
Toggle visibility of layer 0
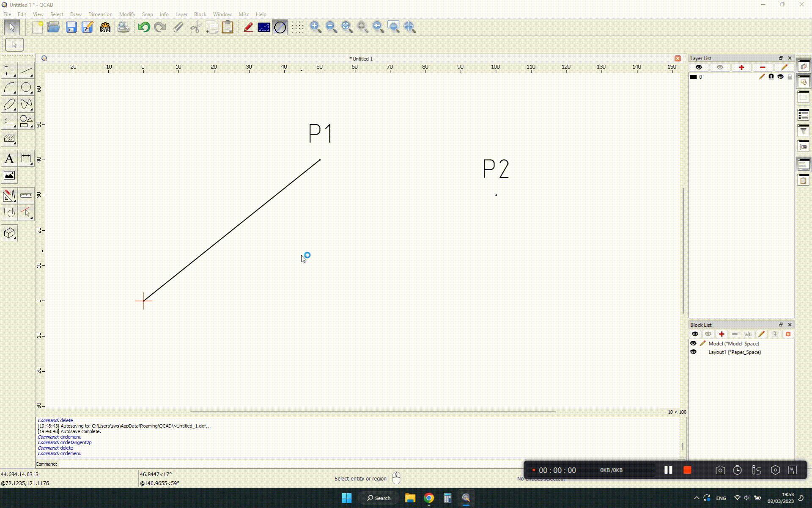780,77
